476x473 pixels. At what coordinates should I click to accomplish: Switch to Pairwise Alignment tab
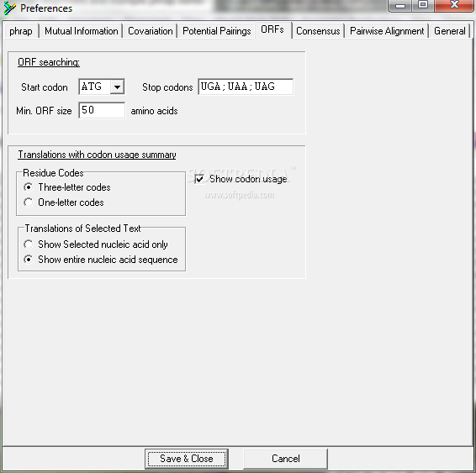(387, 31)
